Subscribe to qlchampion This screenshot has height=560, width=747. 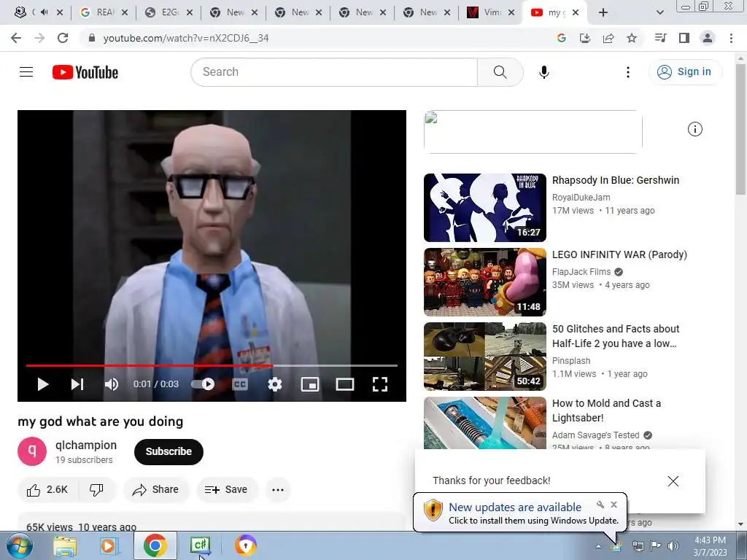tap(169, 451)
